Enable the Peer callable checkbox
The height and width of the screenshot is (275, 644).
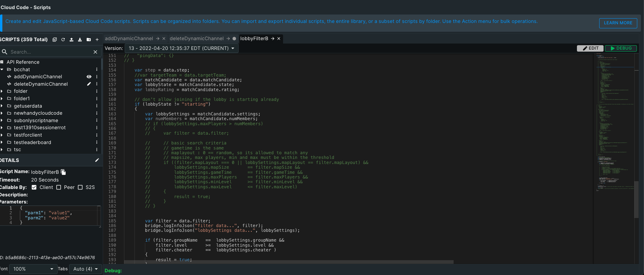[59, 187]
